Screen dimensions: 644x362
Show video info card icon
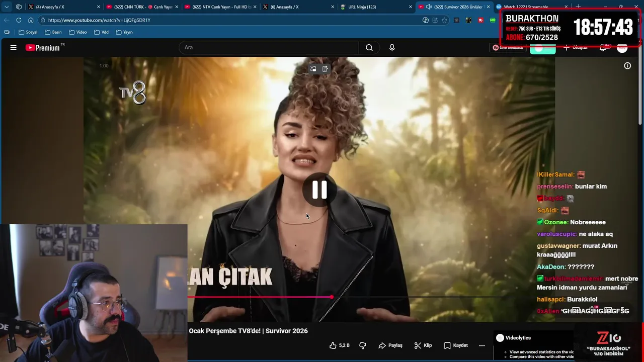(x=627, y=66)
